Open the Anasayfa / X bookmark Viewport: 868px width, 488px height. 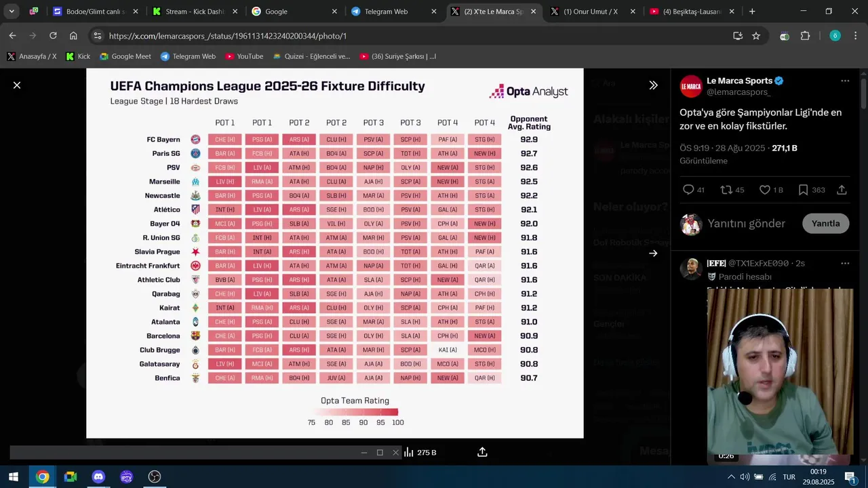[x=32, y=56]
